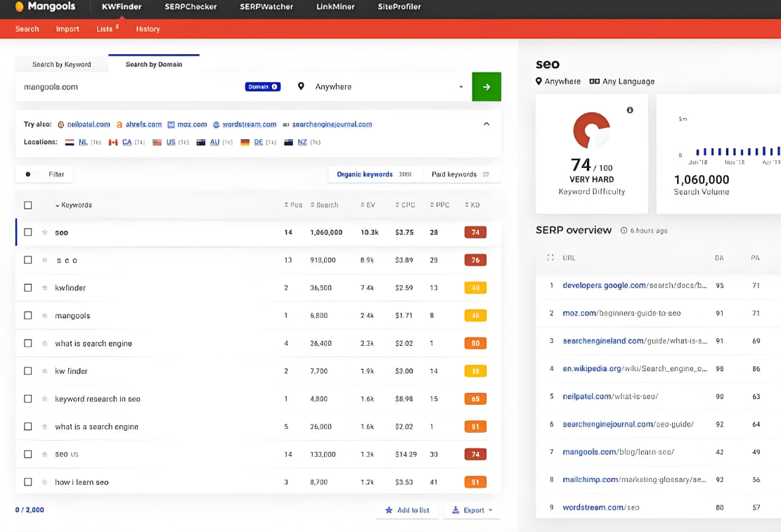The width and height of the screenshot is (781, 532).
Task: Click the KD 74 badge for 'seo'
Action: [475, 232]
